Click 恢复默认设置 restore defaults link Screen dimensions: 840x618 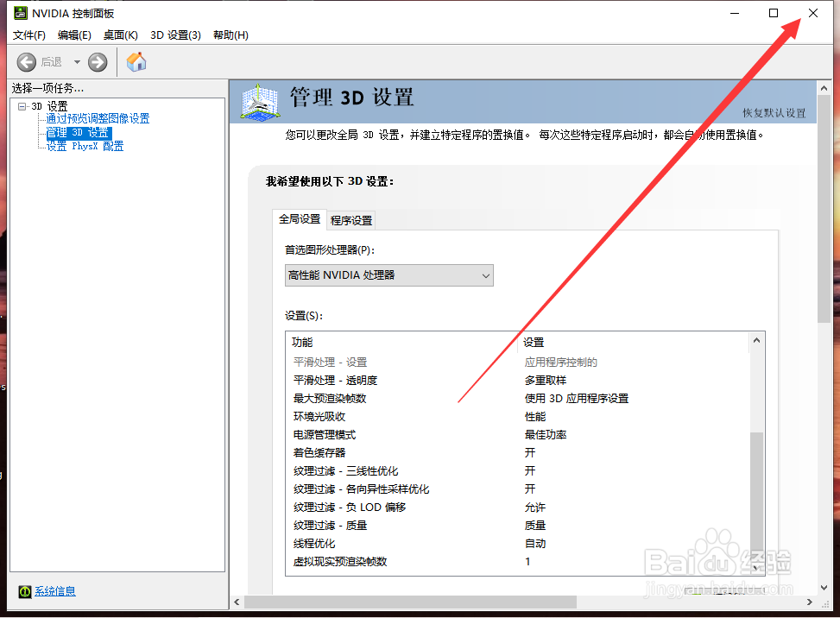click(x=774, y=113)
